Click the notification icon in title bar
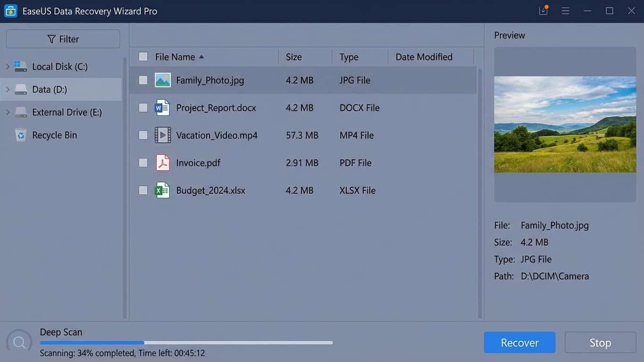644x362 pixels. pyautogui.click(x=543, y=11)
